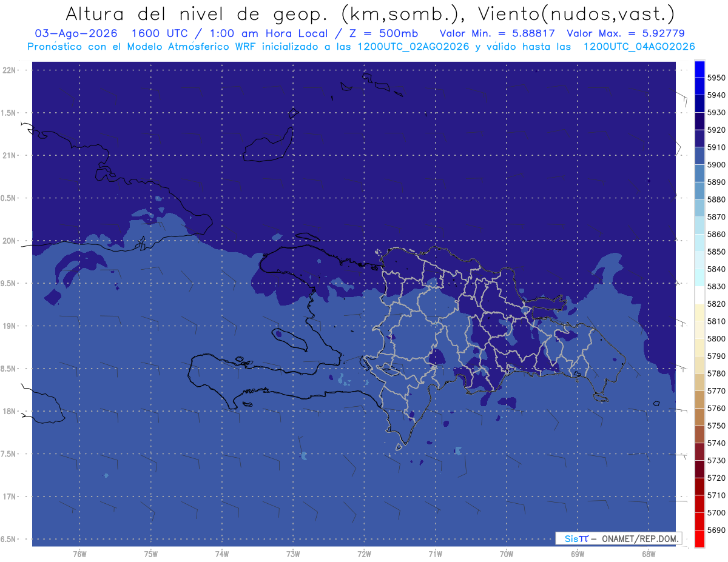
Task: Click the 70W longitude label
Action: pos(506,554)
